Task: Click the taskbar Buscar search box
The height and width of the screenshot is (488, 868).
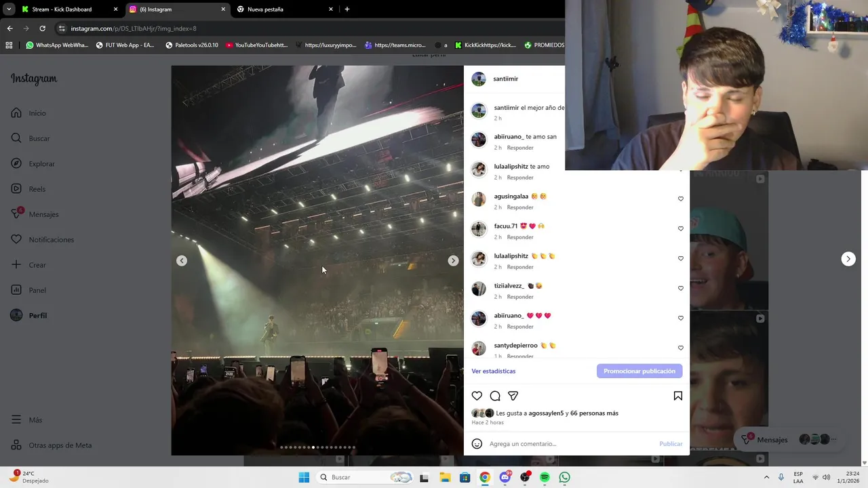Action: (366, 477)
